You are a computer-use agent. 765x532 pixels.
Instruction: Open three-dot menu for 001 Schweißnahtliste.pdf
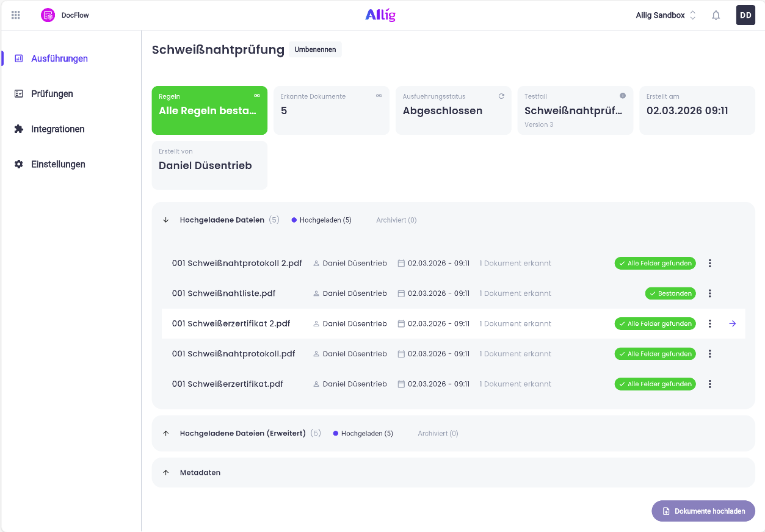pos(709,293)
